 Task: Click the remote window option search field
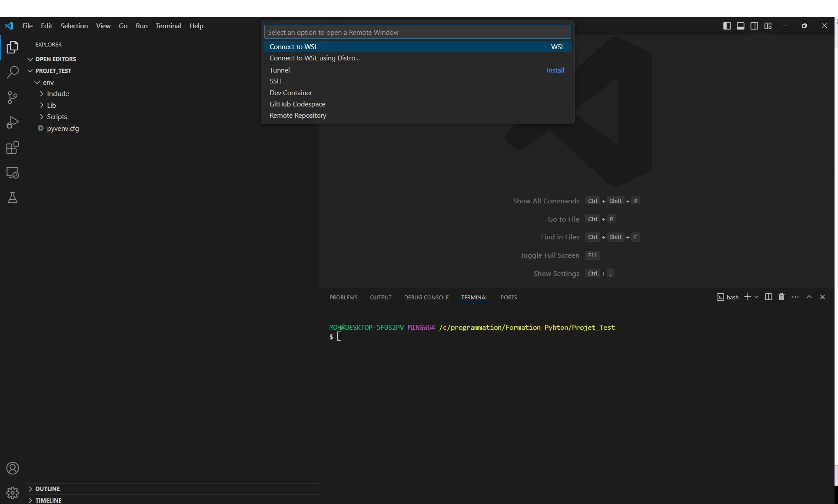point(417,32)
